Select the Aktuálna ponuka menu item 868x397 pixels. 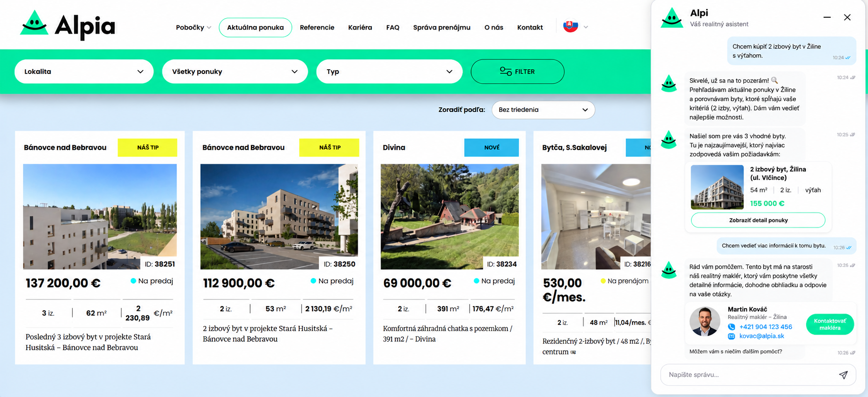pos(255,27)
